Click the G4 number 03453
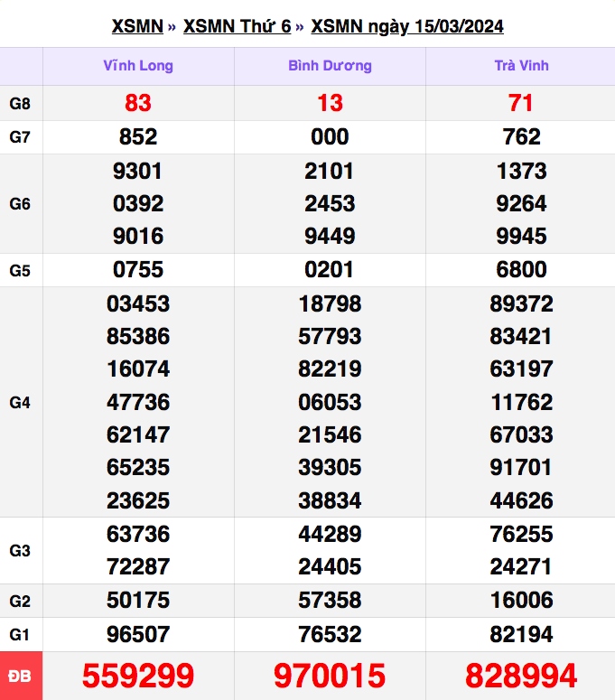Screen dimensions: 615x700 pos(138,304)
